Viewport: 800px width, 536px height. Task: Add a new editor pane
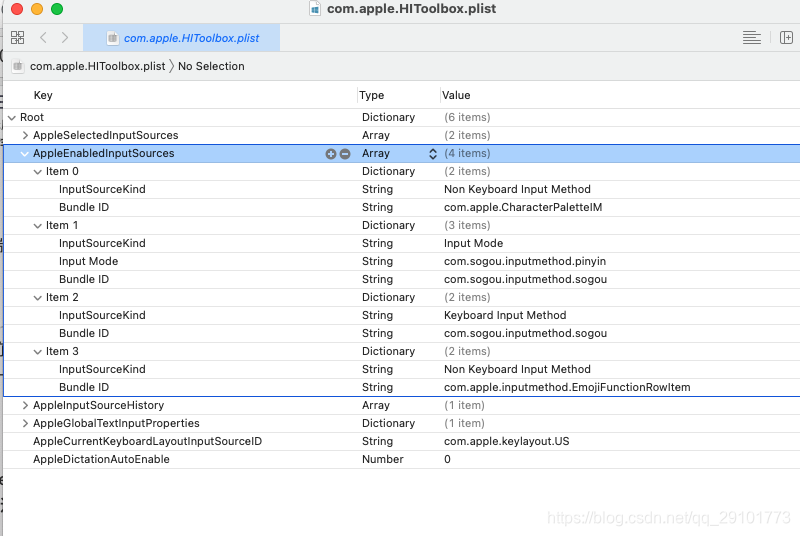[786, 37]
